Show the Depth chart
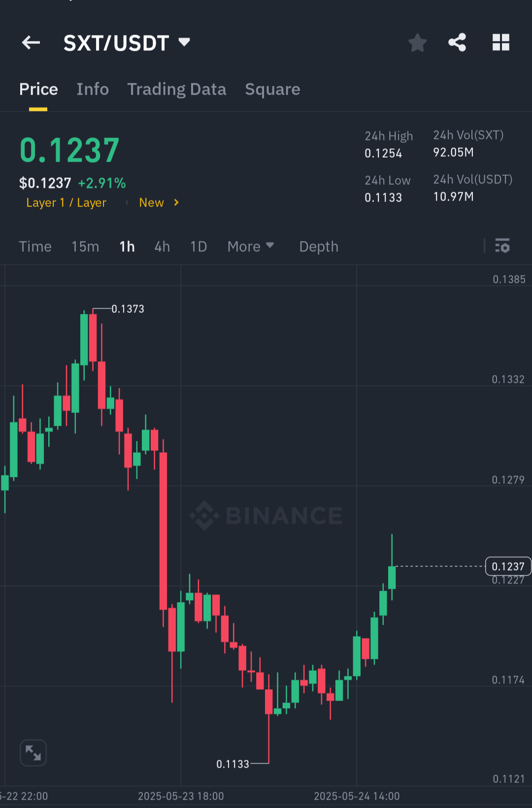Image resolution: width=532 pixels, height=808 pixels. 319,246
